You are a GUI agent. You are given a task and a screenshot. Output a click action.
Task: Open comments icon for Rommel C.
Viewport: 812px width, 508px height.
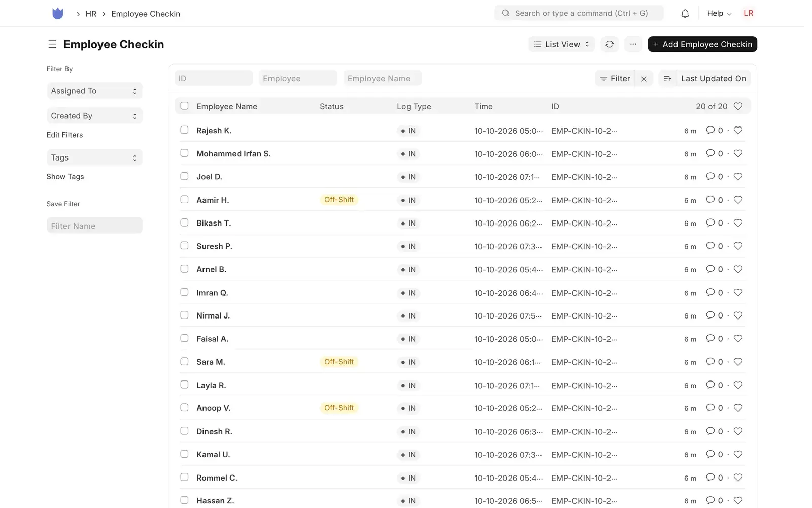710,478
